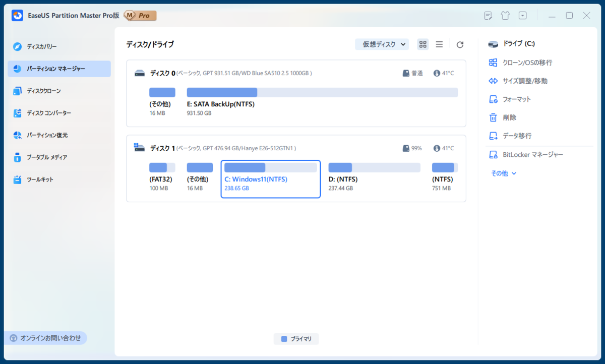This screenshot has height=364, width=605.
Task: Open ディスカバリー in the sidebar
Action: 59,46
